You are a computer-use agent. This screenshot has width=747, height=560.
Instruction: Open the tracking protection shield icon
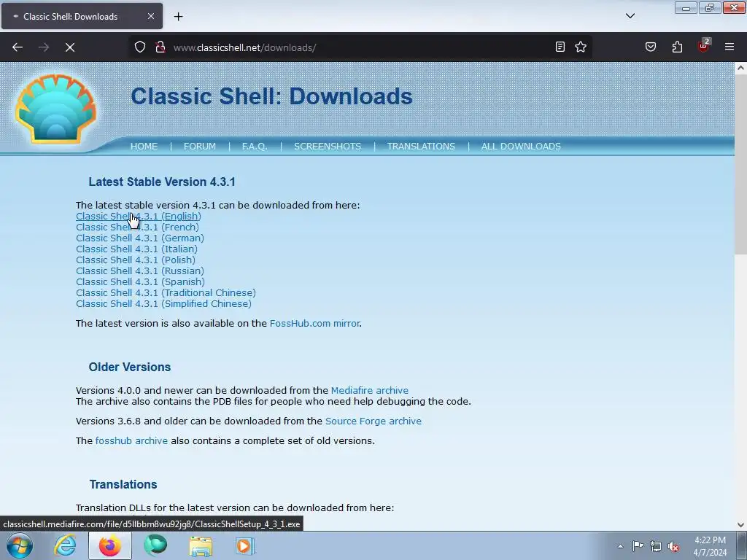tap(139, 47)
